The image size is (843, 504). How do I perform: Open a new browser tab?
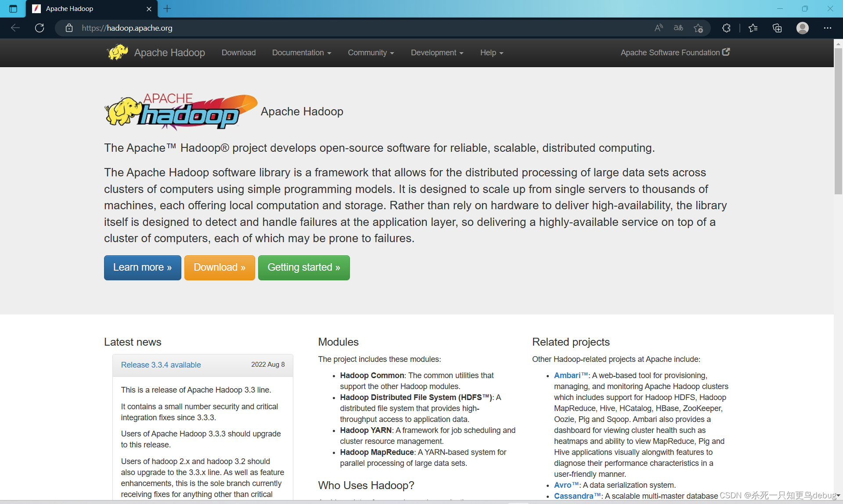coord(167,9)
